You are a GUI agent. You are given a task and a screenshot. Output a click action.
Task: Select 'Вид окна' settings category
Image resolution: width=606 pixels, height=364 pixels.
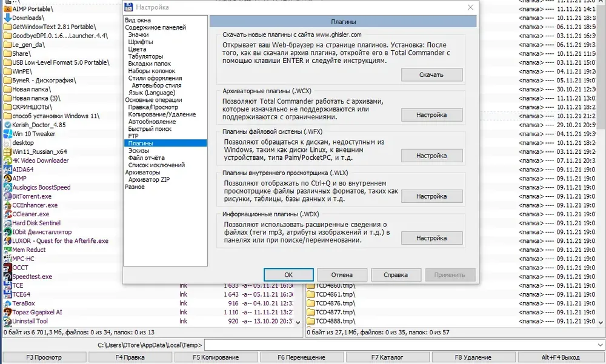coord(138,20)
